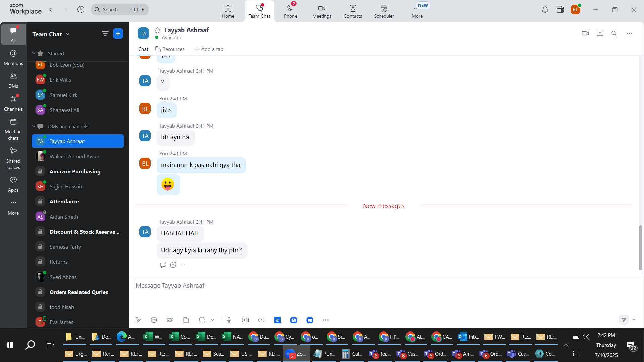Open Channels in the sidebar
This screenshot has height=362, width=644.
pos(13,103)
